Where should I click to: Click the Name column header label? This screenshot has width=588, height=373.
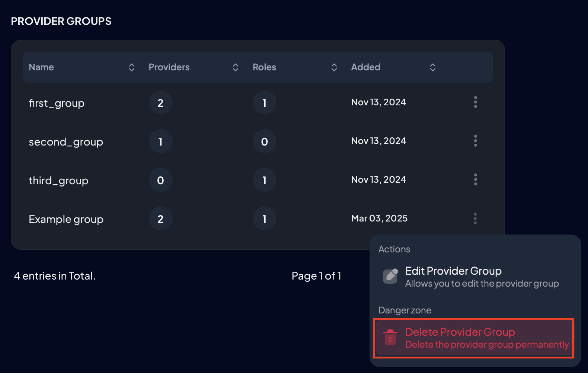pyautogui.click(x=41, y=67)
